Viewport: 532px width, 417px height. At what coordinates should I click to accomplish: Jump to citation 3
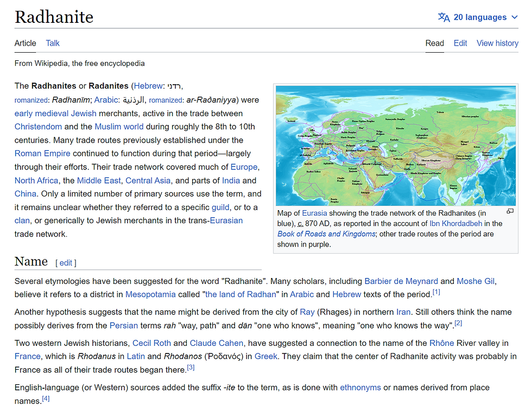point(191,367)
